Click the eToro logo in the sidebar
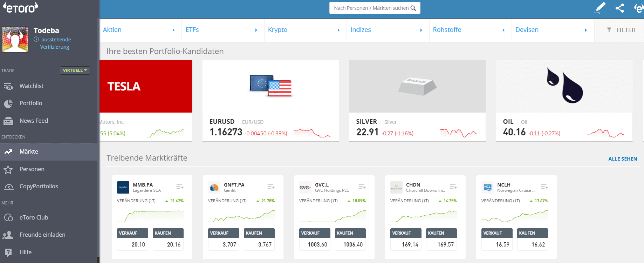 (x=21, y=7)
